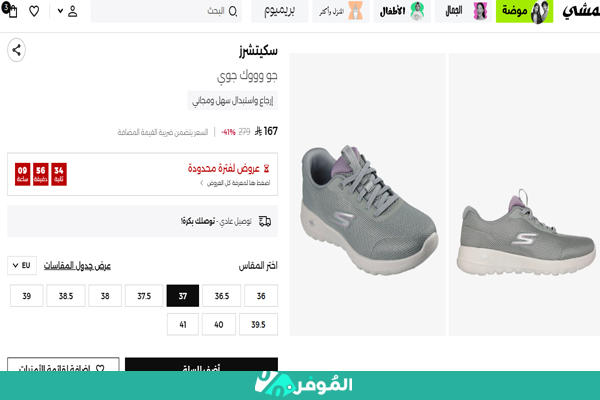Open the الأطفال kids tab

pos(402,11)
